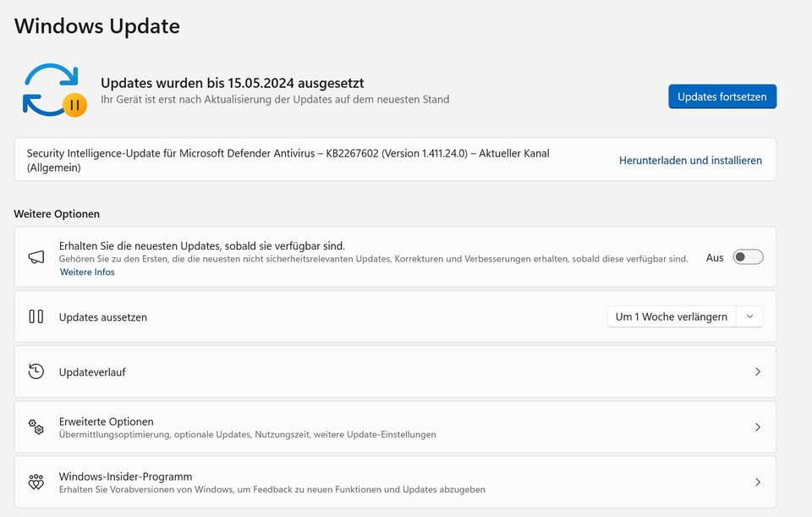
Task: Open the Updateverlauf entry
Action: point(92,372)
